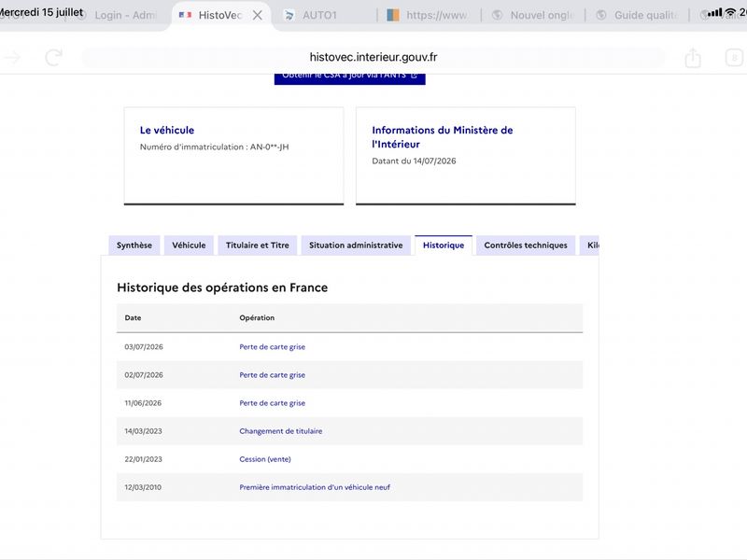747x560 pixels.
Task: Click the French flag favicon on HistoVec tab
Action: [x=185, y=15]
